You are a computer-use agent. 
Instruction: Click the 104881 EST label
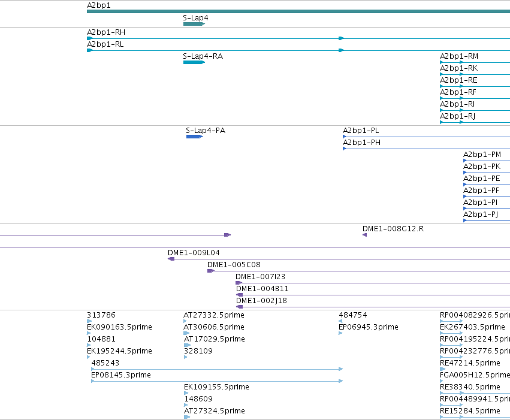[101, 339]
